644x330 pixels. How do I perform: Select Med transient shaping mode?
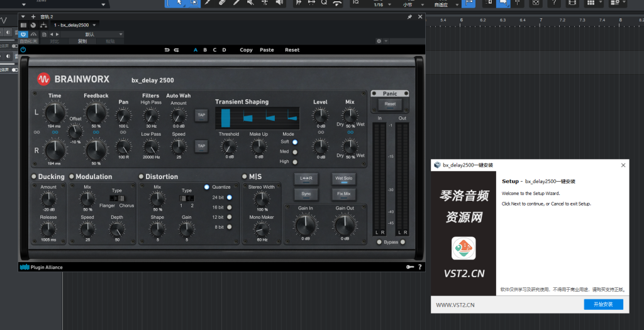click(x=295, y=152)
